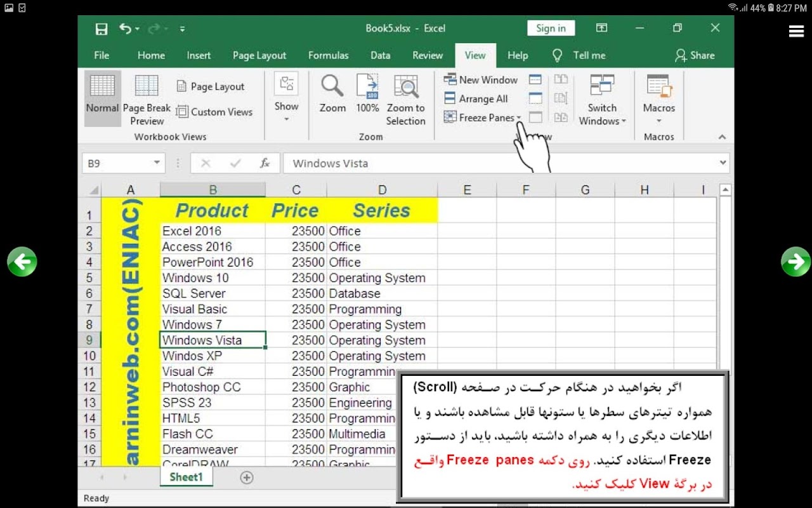Click the Share button
The width and height of the screenshot is (812, 508).
pos(695,55)
